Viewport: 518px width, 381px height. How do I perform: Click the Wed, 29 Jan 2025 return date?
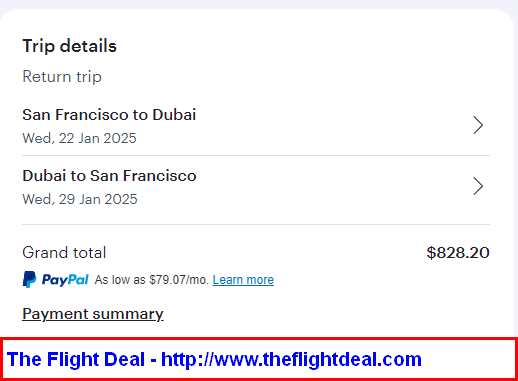click(80, 199)
